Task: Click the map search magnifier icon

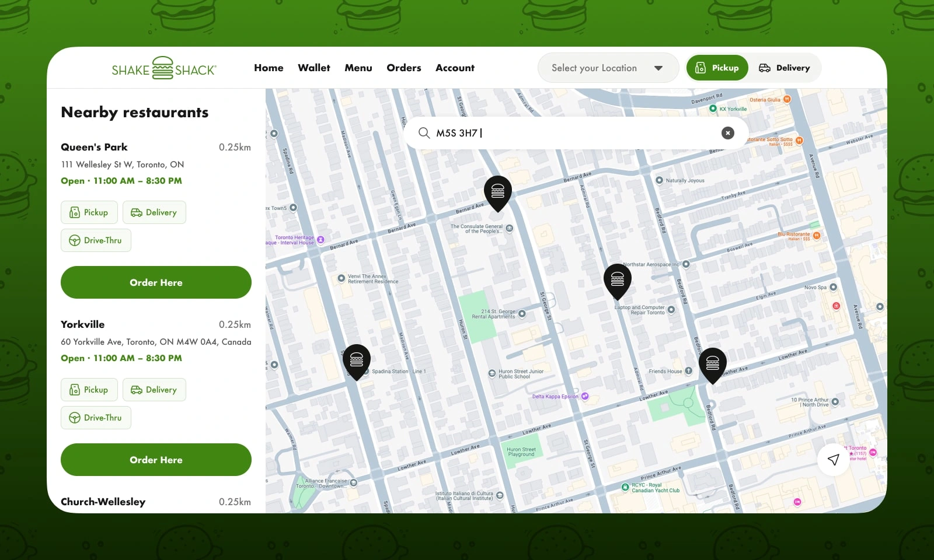Action: (424, 133)
